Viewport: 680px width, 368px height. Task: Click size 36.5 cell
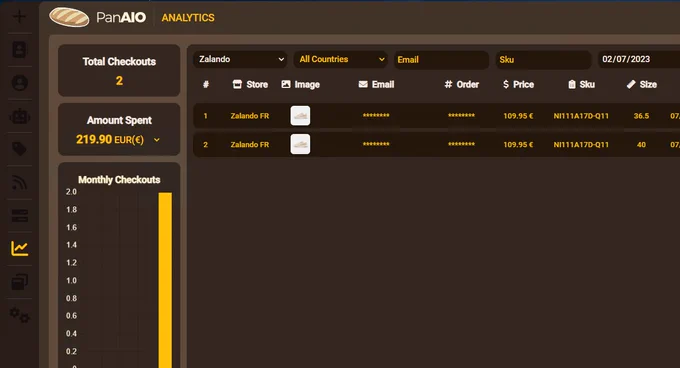[641, 116]
